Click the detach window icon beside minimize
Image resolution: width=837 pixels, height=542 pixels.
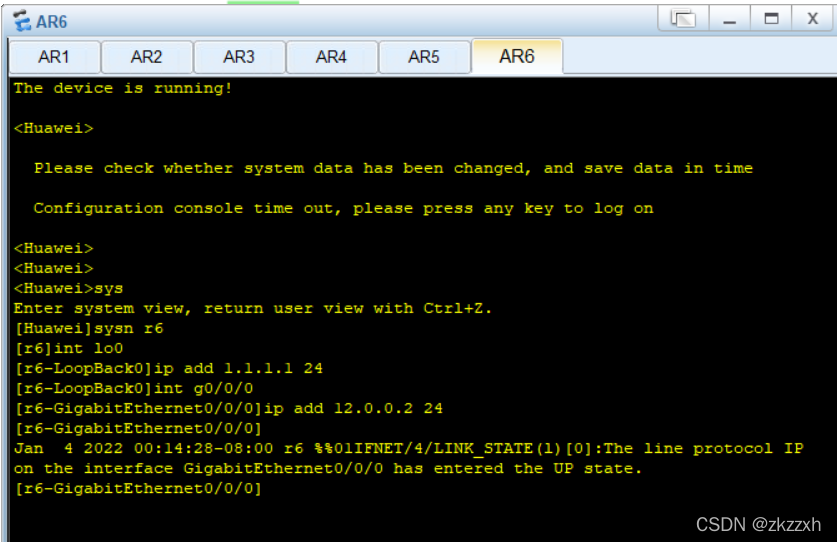click(x=683, y=19)
